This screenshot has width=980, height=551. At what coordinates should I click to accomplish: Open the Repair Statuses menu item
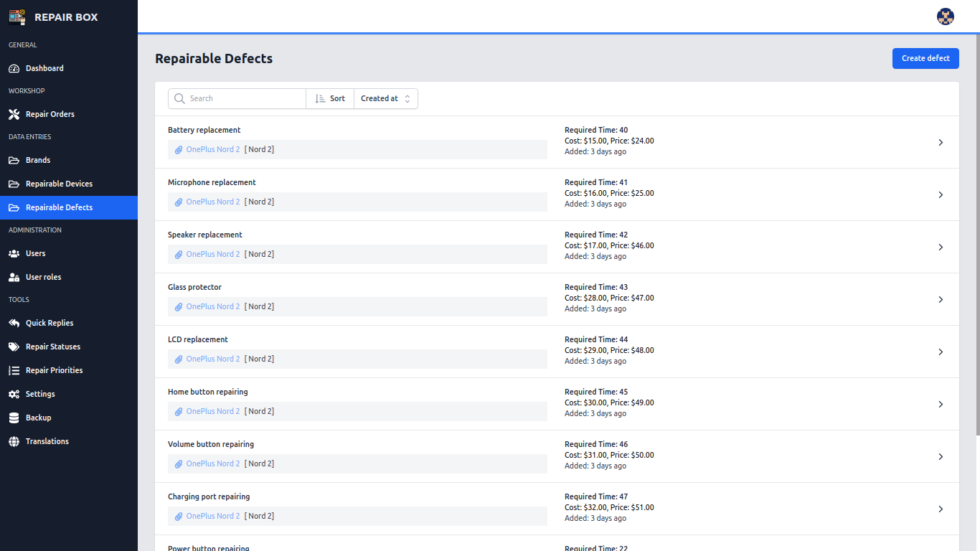pyautogui.click(x=69, y=347)
